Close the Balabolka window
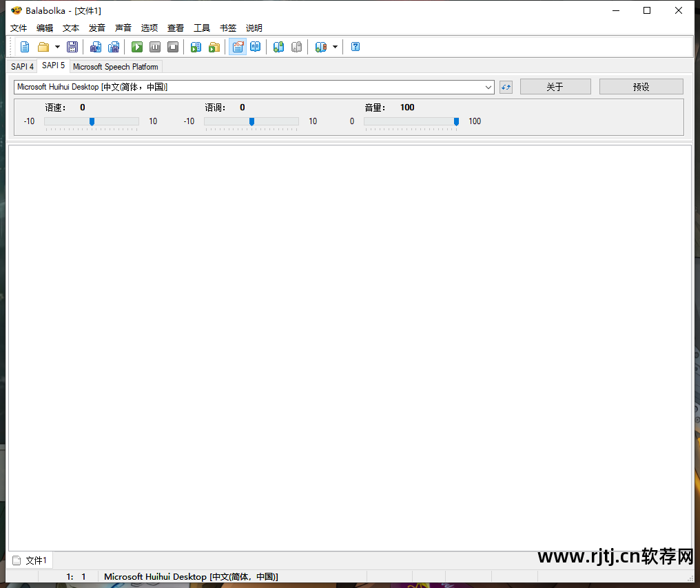 (679, 10)
